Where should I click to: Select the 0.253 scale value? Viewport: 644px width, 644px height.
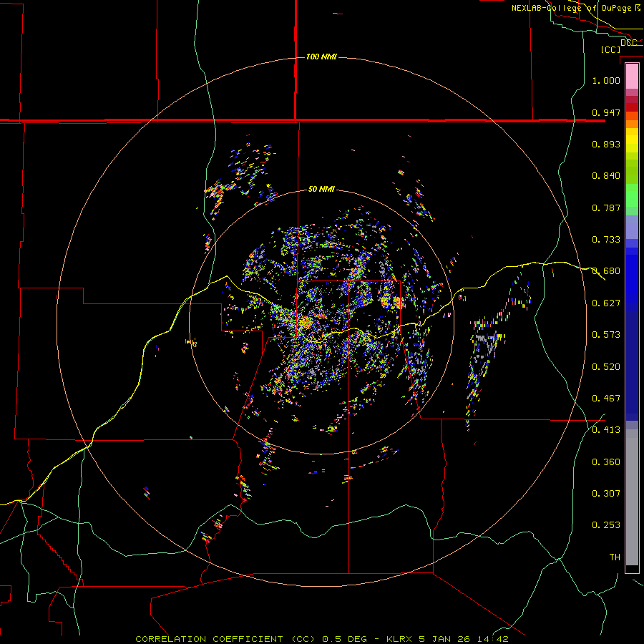click(x=606, y=525)
